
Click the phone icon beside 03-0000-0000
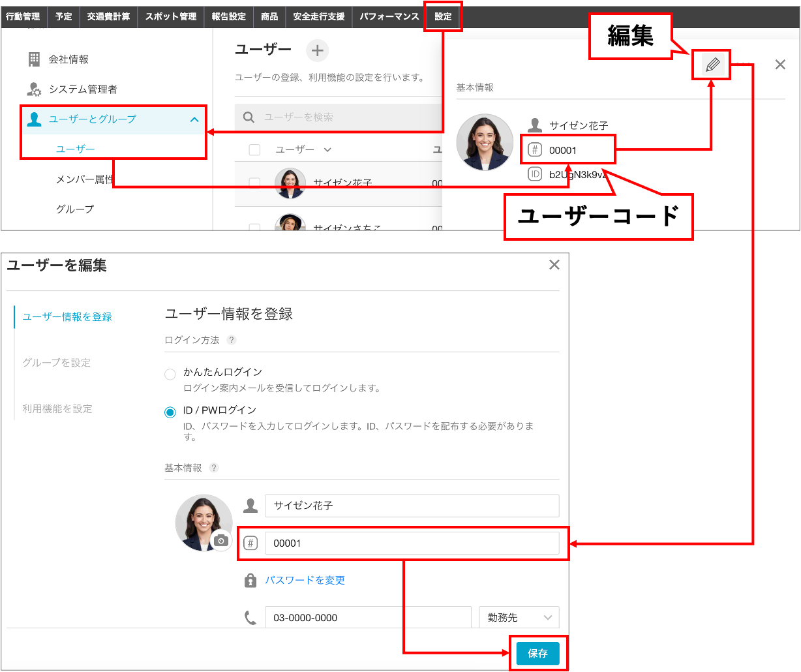[250, 617]
